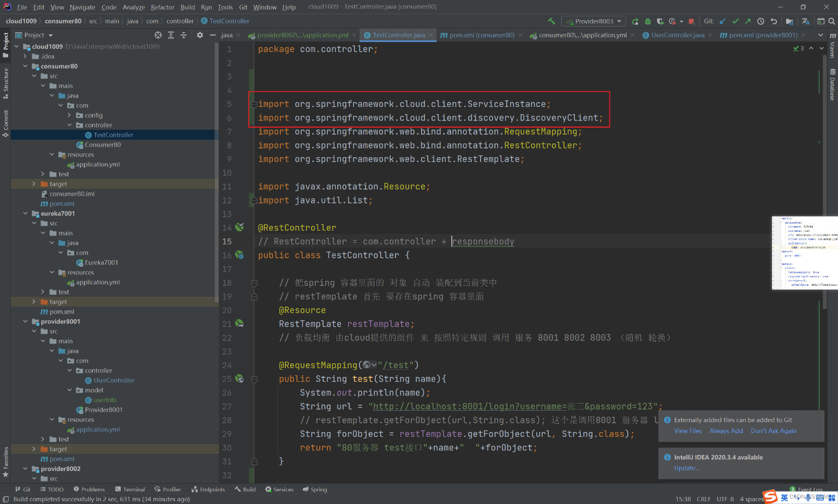838x504 pixels.
Task: Click the application.yml preview thumbnail
Action: pos(804,253)
